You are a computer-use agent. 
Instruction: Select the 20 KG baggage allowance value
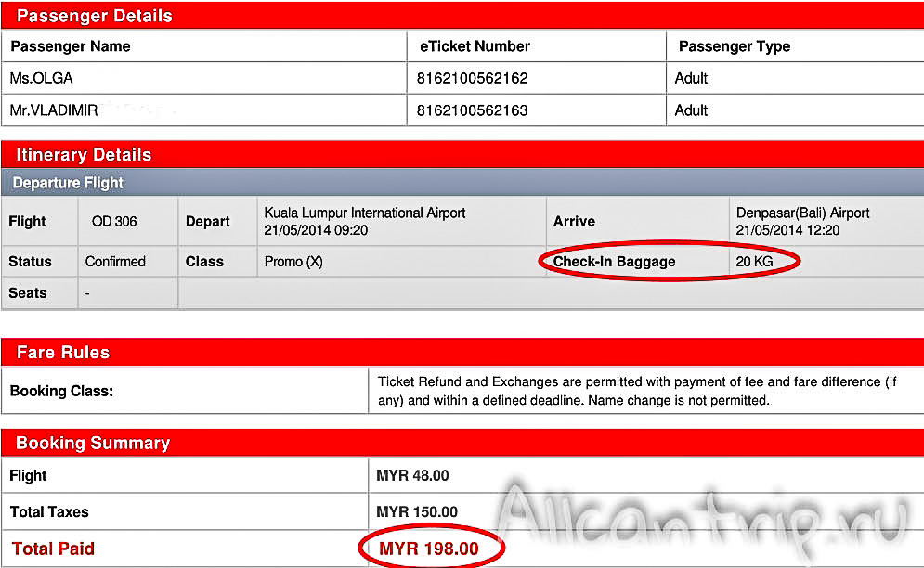click(754, 262)
